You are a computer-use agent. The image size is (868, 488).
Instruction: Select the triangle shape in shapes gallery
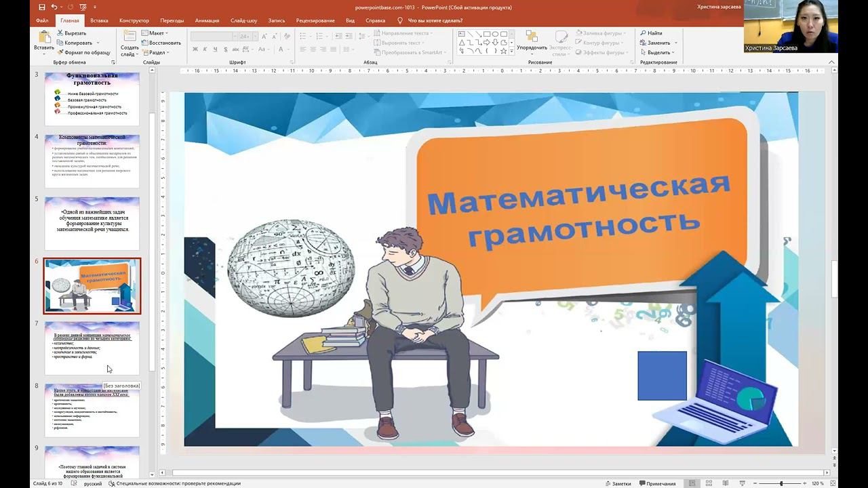tap(462, 42)
